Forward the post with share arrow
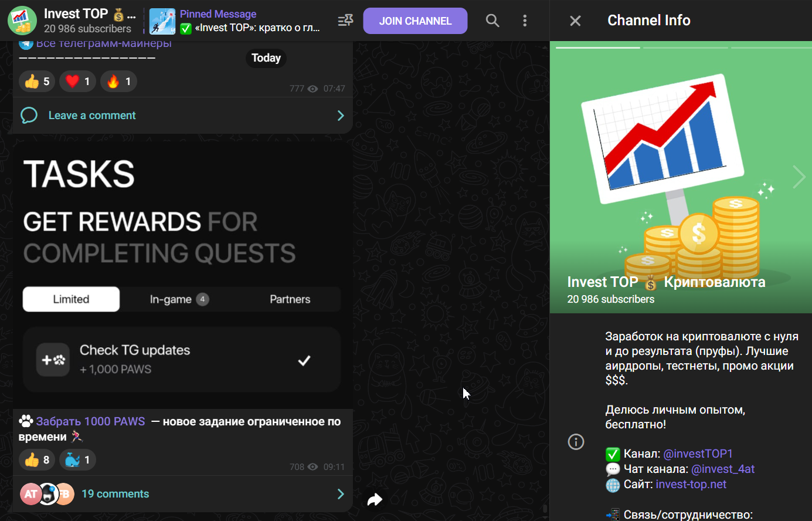The width and height of the screenshot is (812, 521). pos(375,499)
